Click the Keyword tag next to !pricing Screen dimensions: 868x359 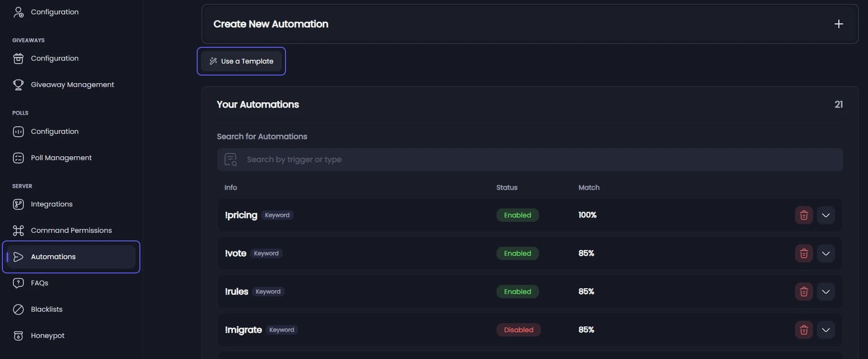coord(277,215)
